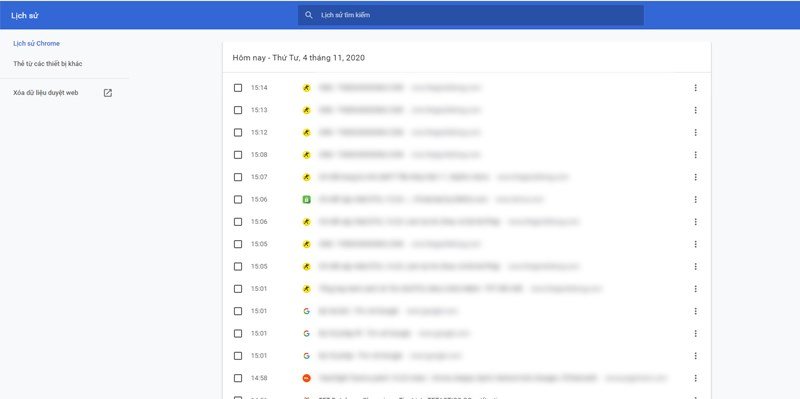
Task: Mark the 15:08 entry checkbox
Action: pos(238,155)
